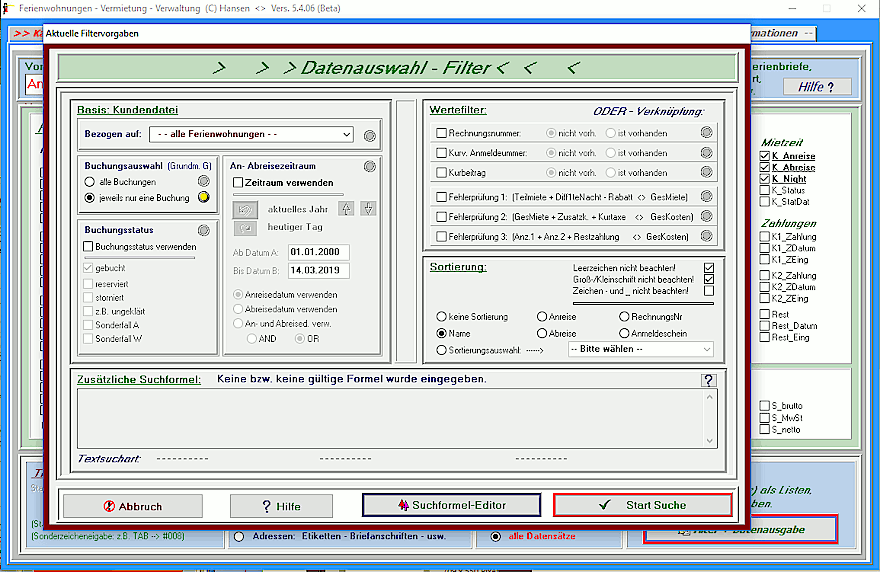The height and width of the screenshot is (572, 880).
Task: Open the alle Ferienwohnungen dropdown
Action: pos(251,134)
